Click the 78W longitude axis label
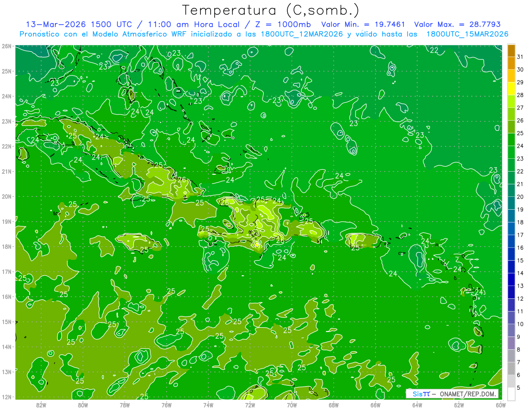This screenshot has width=532, height=411. click(x=125, y=405)
